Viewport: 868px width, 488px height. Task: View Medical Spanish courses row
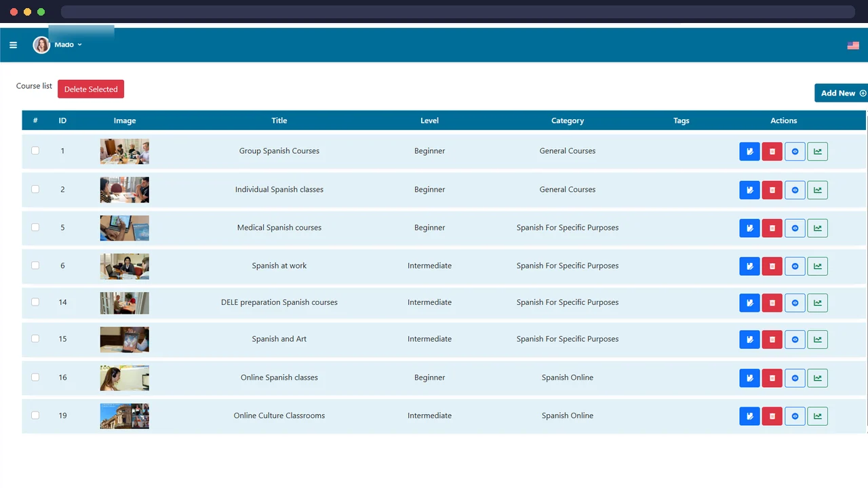[795, 228]
